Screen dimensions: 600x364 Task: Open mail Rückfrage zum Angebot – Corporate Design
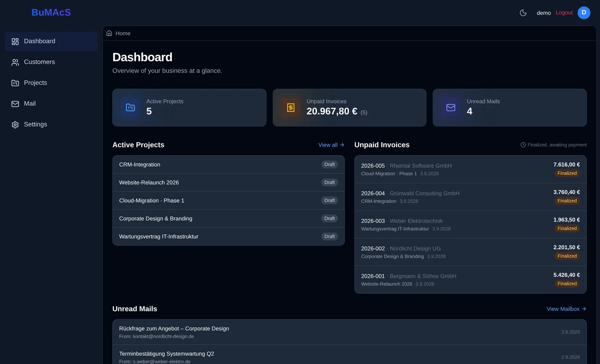click(x=349, y=332)
